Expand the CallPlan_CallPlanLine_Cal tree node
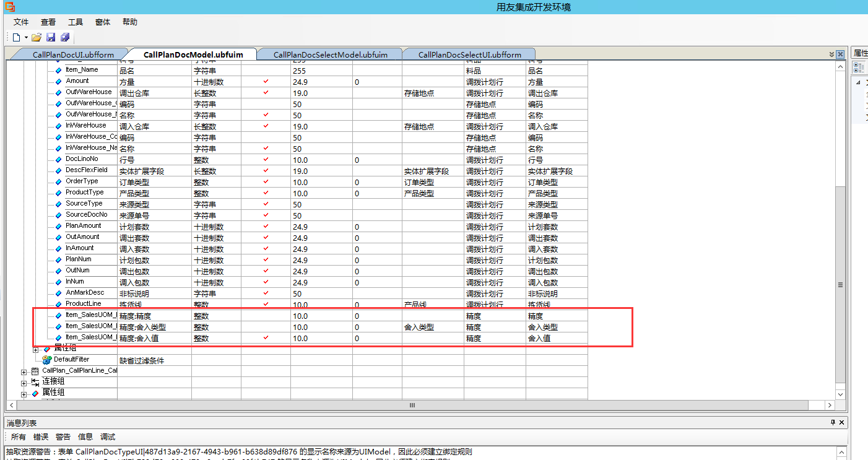868x460 pixels. pyautogui.click(x=24, y=371)
